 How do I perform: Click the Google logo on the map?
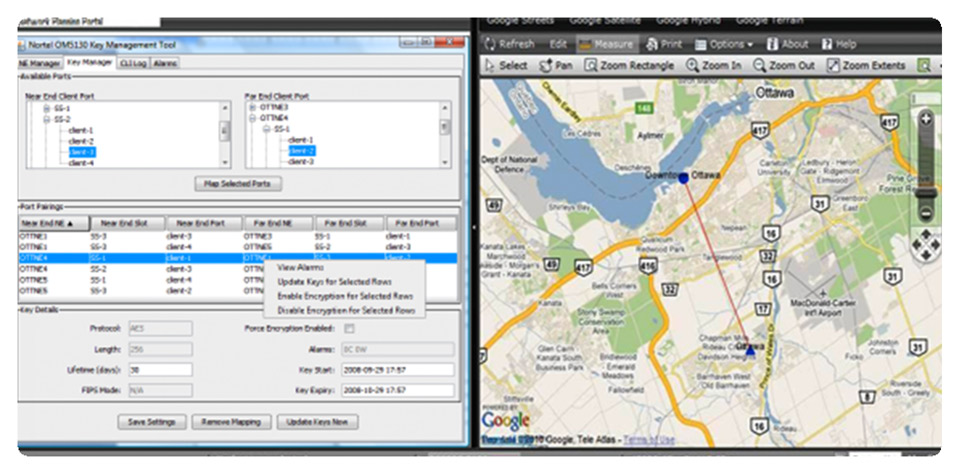(x=506, y=421)
